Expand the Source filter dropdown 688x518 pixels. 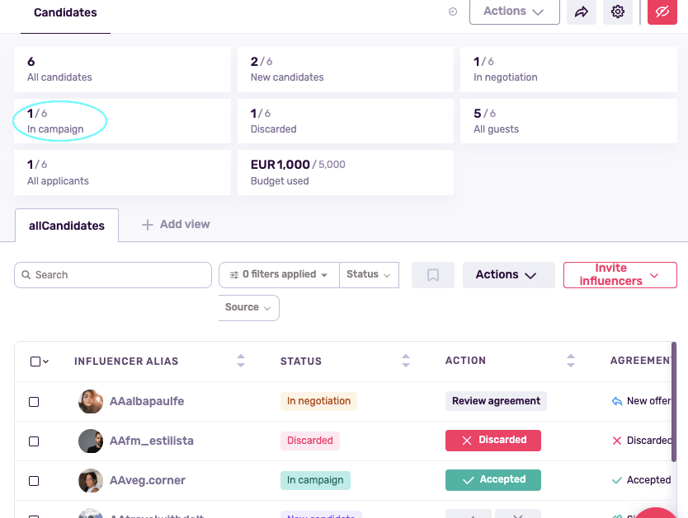pyautogui.click(x=248, y=308)
